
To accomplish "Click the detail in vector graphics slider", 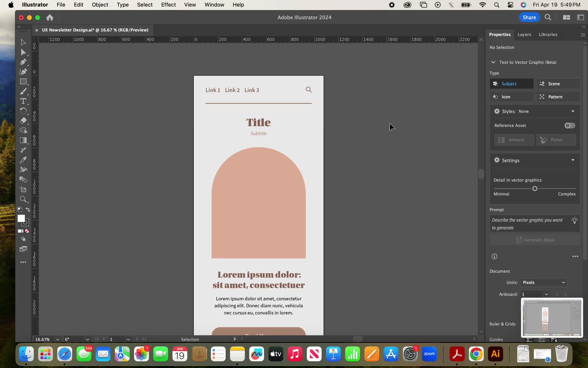I will tap(535, 188).
